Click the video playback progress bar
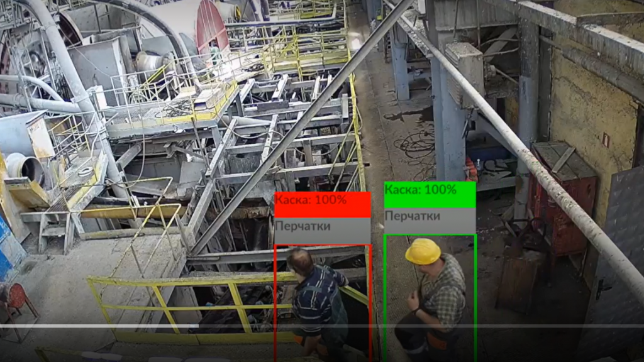 pyautogui.click(x=322, y=326)
